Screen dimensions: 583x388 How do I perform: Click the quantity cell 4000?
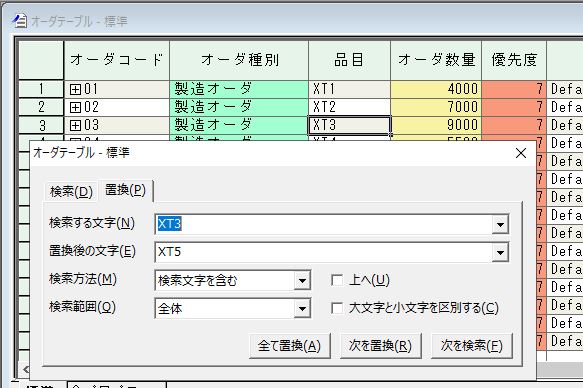(436, 89)
